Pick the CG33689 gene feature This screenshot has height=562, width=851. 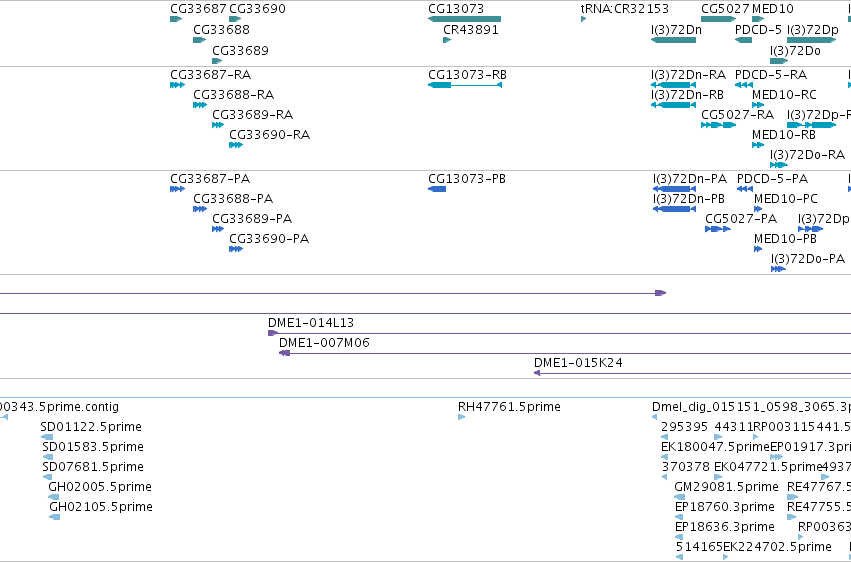218,61
